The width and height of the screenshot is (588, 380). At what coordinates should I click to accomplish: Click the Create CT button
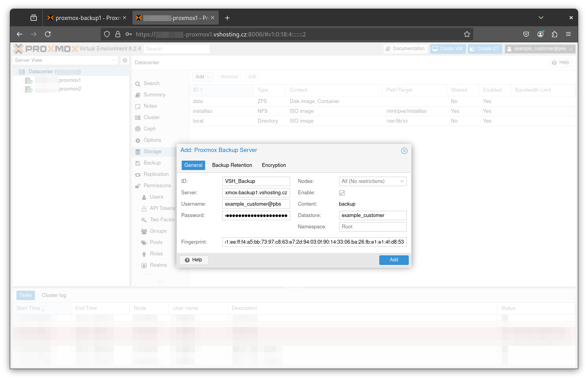pyautogui.click(x=485, y=49)
